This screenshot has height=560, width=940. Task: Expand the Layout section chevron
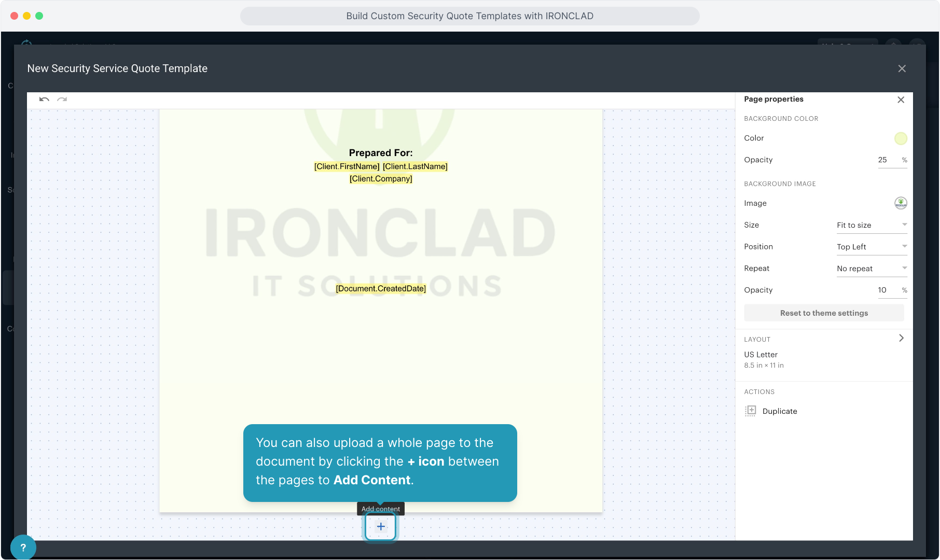(901, 338)
